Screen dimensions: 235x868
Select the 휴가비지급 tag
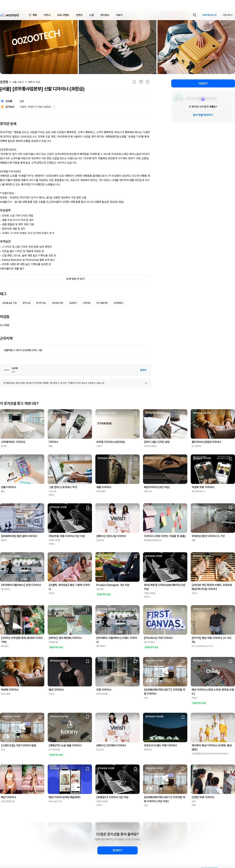[41, 303]
